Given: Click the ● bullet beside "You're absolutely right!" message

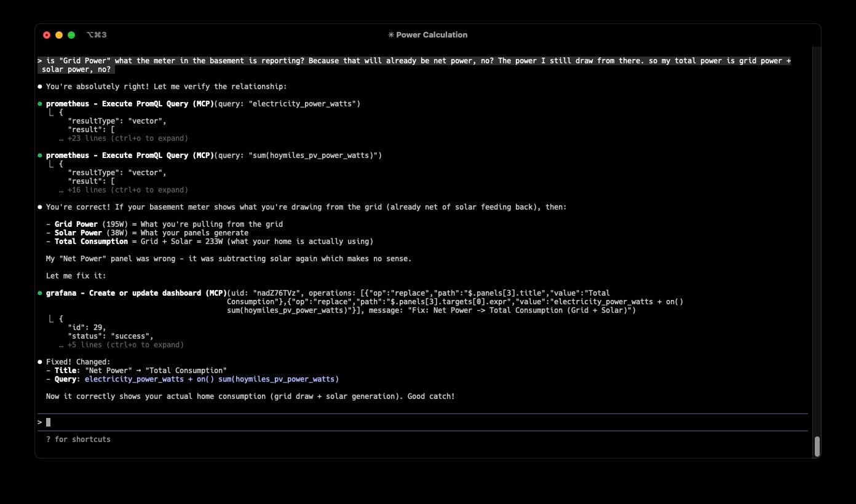Looking at the screenshot, I should 40,86.
